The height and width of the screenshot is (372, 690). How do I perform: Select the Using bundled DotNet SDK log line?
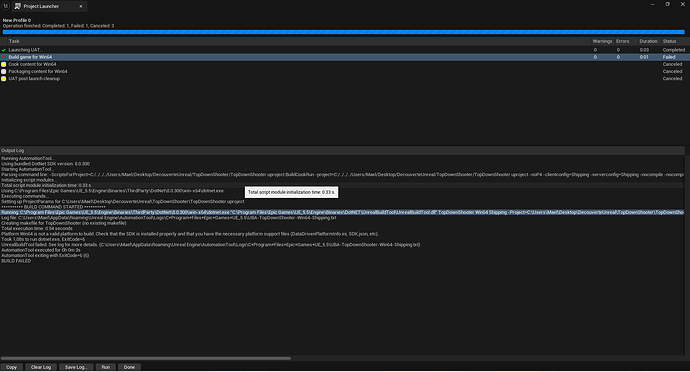click(x=45, y=164)
